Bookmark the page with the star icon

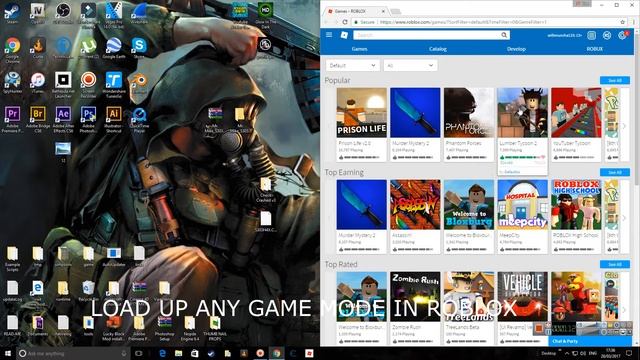(622, 22)
